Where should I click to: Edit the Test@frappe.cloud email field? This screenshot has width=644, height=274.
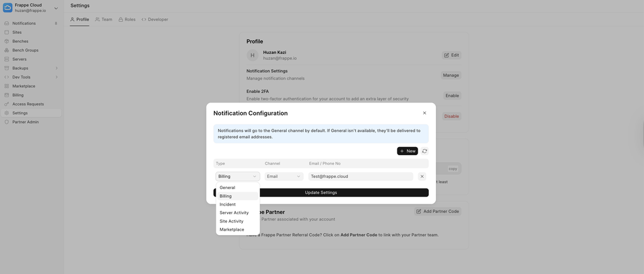[x=360, y=177]
